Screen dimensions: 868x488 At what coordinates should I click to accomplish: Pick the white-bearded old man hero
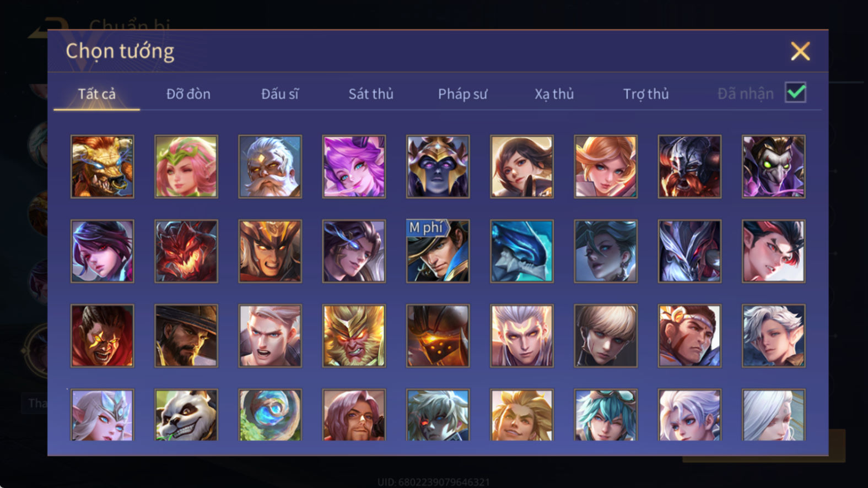click(270, 166)
